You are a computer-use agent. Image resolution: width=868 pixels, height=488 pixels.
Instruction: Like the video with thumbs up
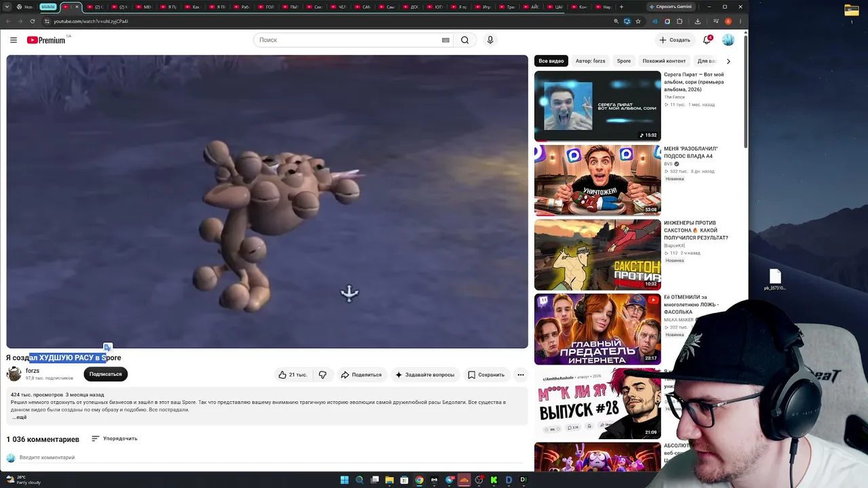292,375
